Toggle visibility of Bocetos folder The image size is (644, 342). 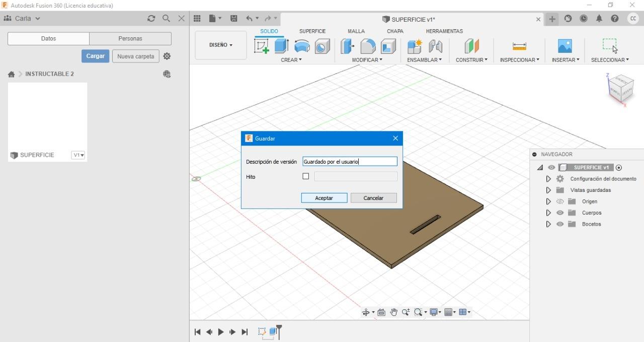click(560, 224)
